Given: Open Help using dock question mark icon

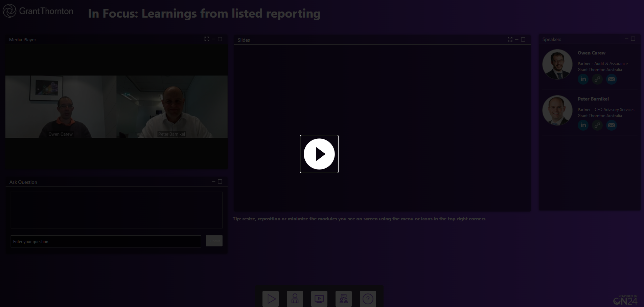Looking at the screenshot, I should click(x=368, y=299).
